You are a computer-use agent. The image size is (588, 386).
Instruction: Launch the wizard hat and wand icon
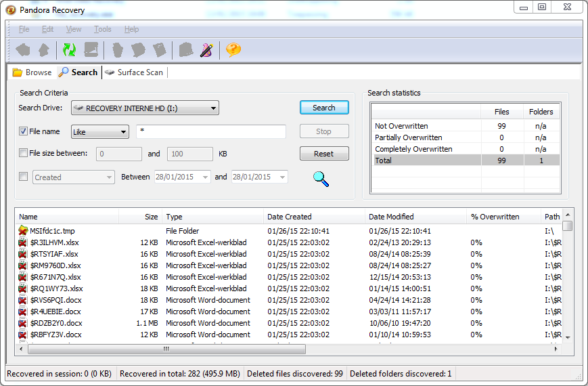coord(206,49)
